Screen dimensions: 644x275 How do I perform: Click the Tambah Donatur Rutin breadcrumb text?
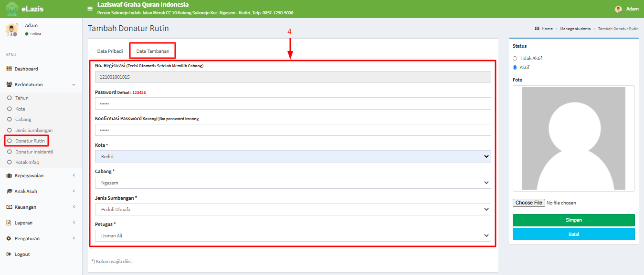pyautogui.click(x=618, y=29)
